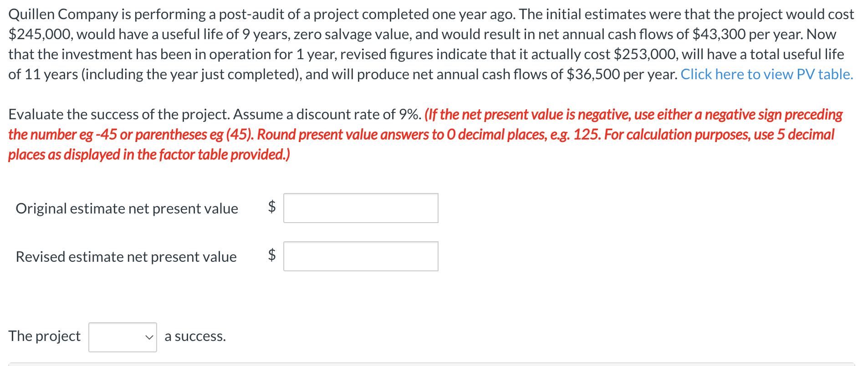868x366 pixels.
Task: Click the $43,300 annual cash flow figure
Action: click(x=719, y=35)
